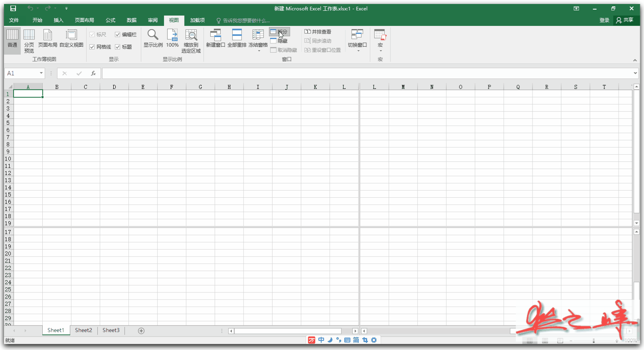The image size is (644, 350).
Task: Select column header D
Action: (114, 87)
